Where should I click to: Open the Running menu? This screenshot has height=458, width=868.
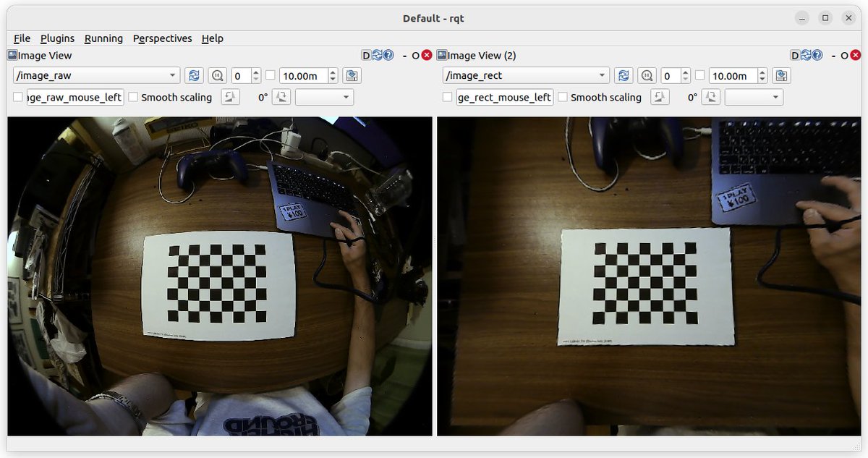point(103,38)
